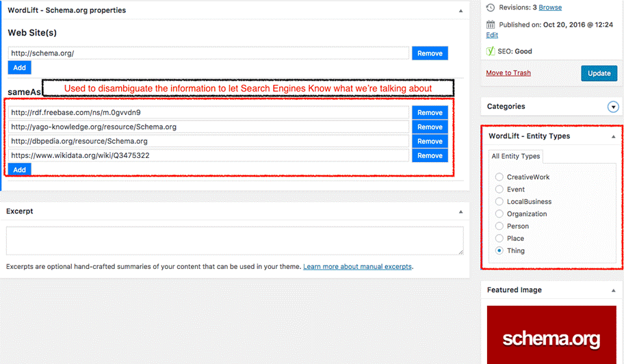
Task: Click inside the Excerpt text area
Action: click(x=234, y=241)
